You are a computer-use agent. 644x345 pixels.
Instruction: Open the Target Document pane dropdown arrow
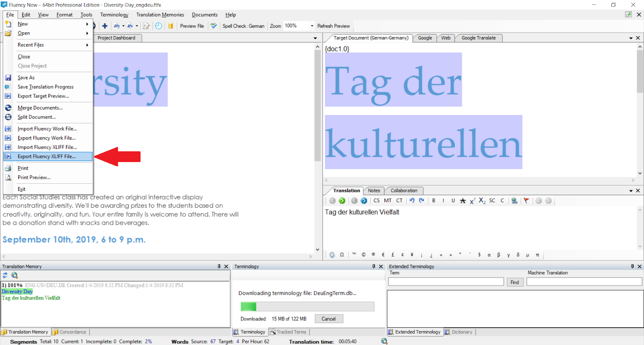[x=631, y=38]
